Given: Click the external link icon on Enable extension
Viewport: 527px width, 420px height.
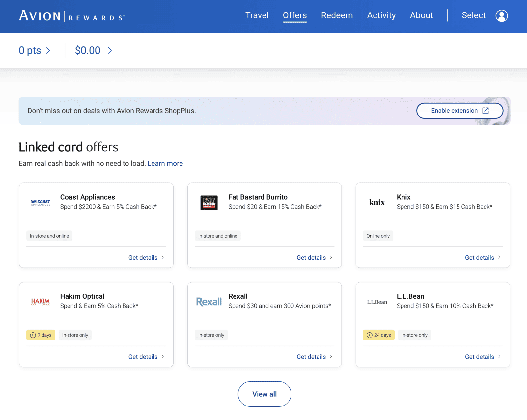Looking at the screenshot, I should click(x=486, y=111).
